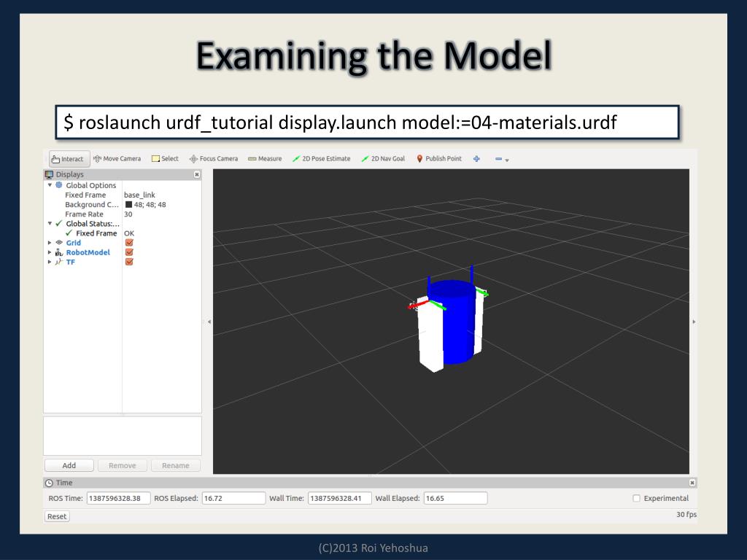The width and height of the screenshot is (747, 560).
Task: Click the Grid display icon
Action: pyautogui.click(x=59, y=242)
